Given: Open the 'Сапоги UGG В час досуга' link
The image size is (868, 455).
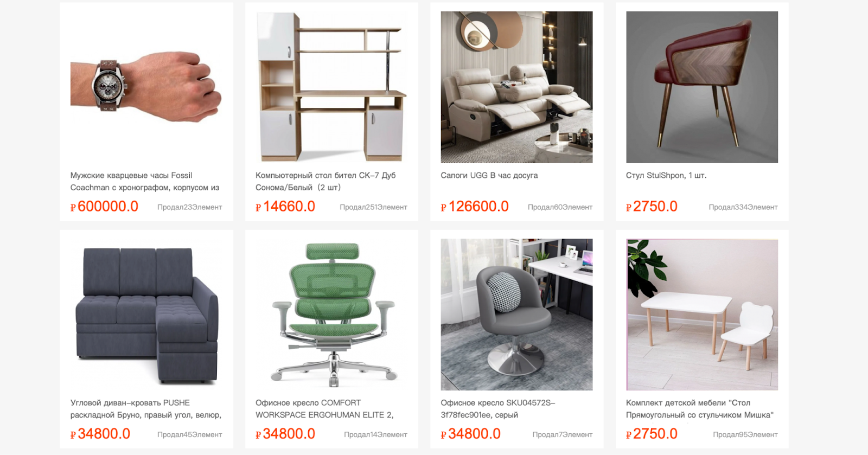Looking at the screenshot, I should pos(489,175).
